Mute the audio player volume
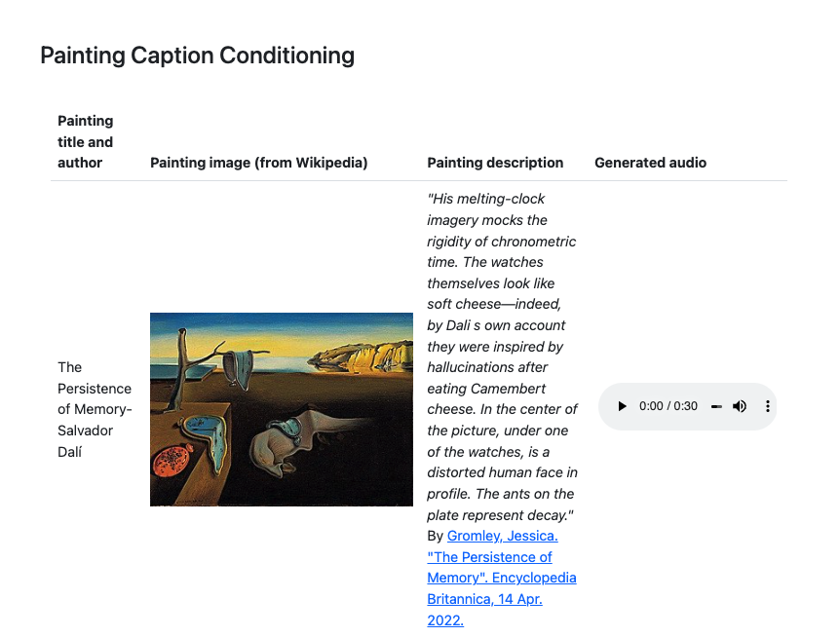The height and width of the screenshot is (637, 840). (740, 406)
